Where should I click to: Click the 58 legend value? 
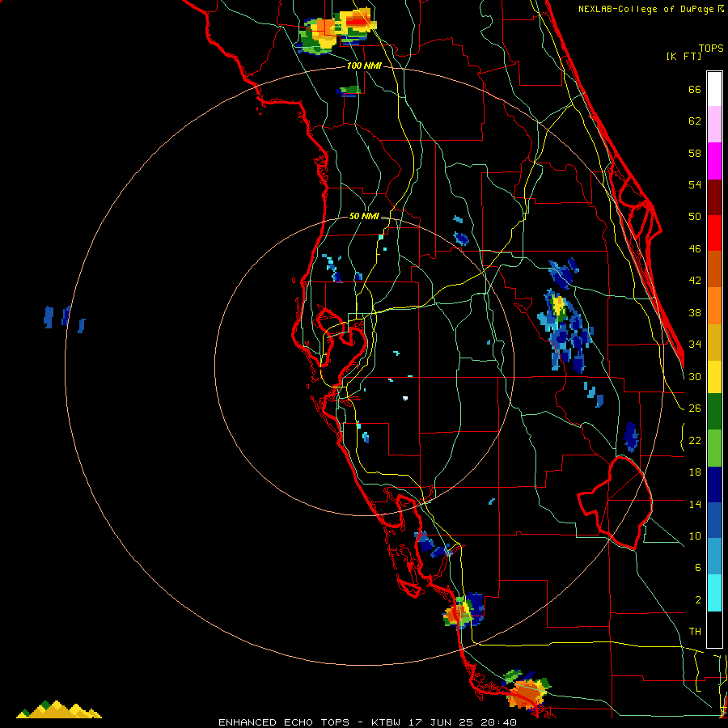pos(695,153)
